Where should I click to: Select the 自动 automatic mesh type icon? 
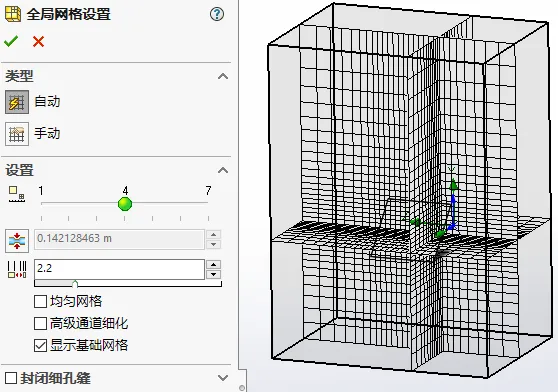click(17, 102)
